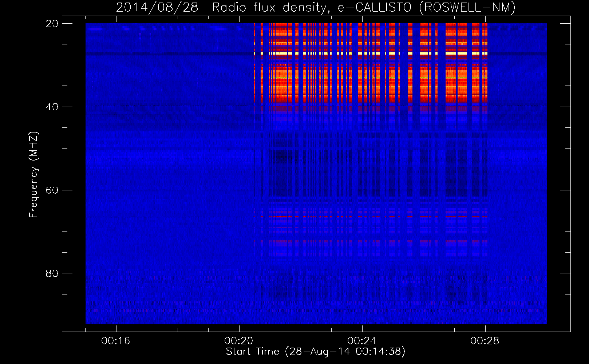Click the frequency tick label '20'
Image resolution: width=589 pixels, height=364 pixels.
click(52, 24)
